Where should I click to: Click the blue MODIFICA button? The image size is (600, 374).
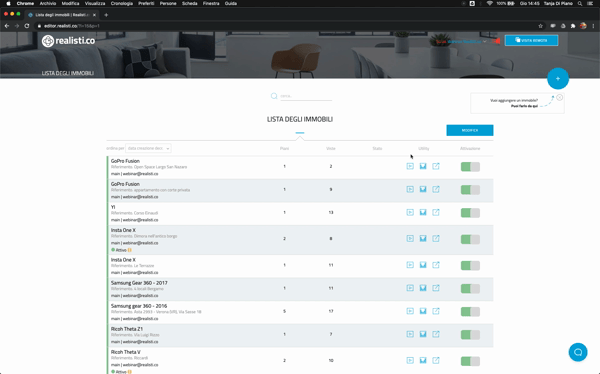pyautogui.click(x=470, y=130)
